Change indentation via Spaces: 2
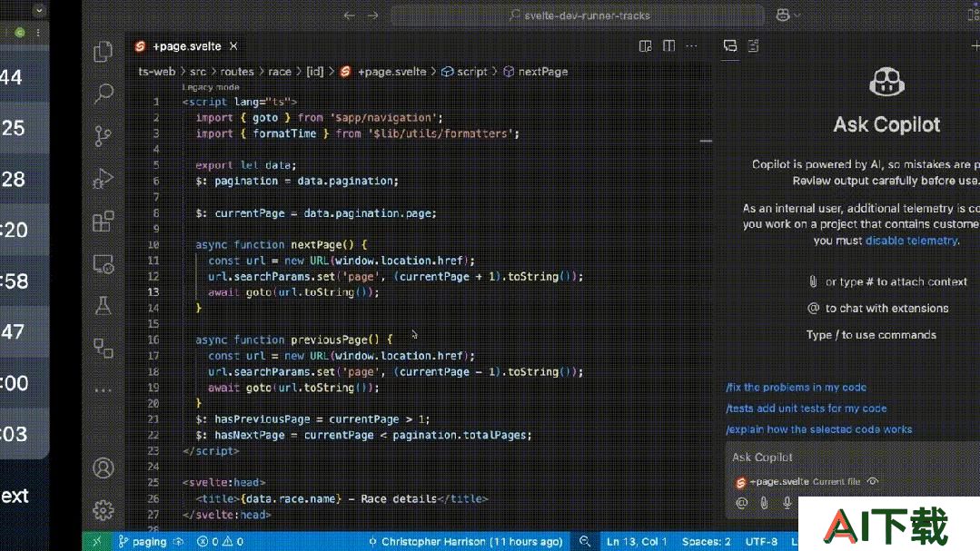Image resolution: width=980 pixels, height=551 pixels. tap(707, 542)
